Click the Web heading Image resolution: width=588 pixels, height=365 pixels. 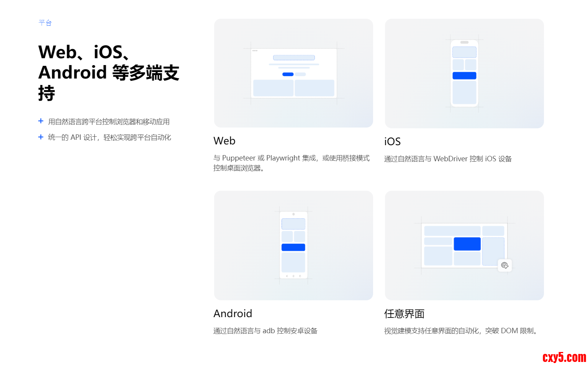pos(224,141)
